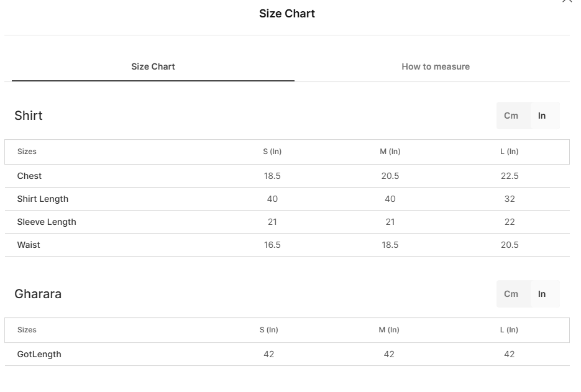Switch Gharara units to Cm
This screenshot has width=581, height=392.
point(511,294)
